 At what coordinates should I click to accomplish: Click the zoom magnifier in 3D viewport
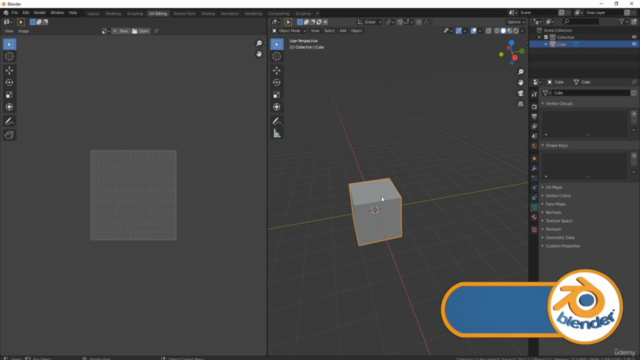tap(520, 72)
